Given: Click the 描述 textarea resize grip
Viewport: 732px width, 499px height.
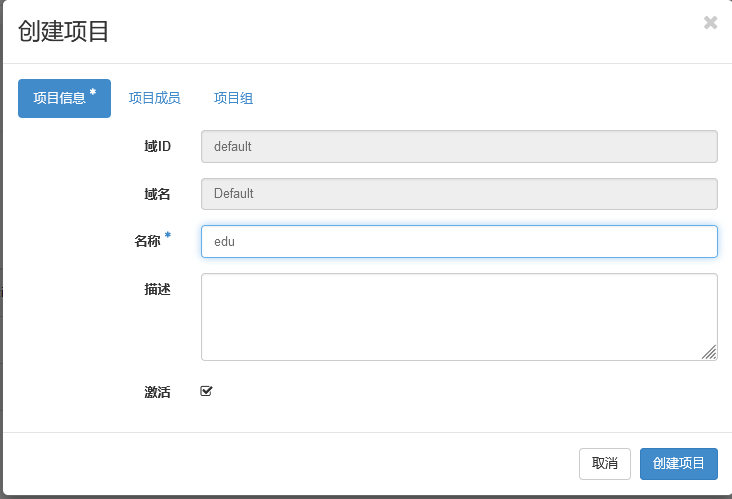Looking at the screenshot, I should point(709,352).
